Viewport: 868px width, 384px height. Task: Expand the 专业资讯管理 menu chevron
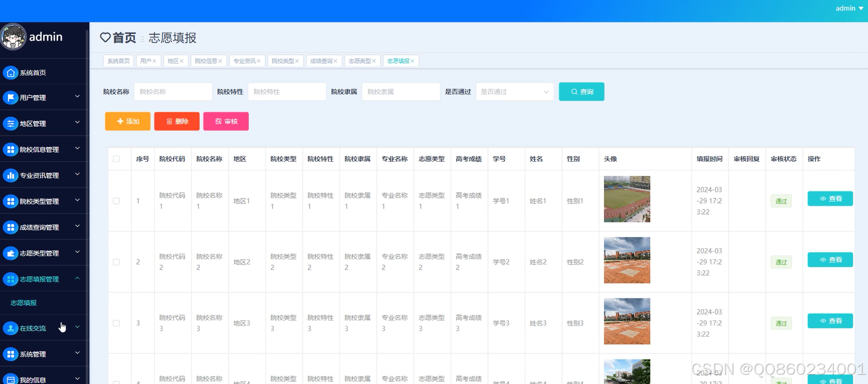pos(77,175)
